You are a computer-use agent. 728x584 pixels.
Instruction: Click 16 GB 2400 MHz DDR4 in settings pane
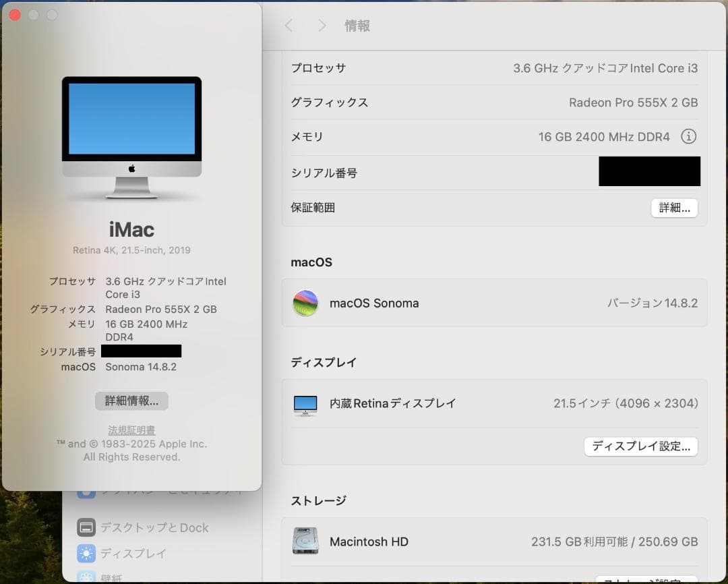[604, 137]
